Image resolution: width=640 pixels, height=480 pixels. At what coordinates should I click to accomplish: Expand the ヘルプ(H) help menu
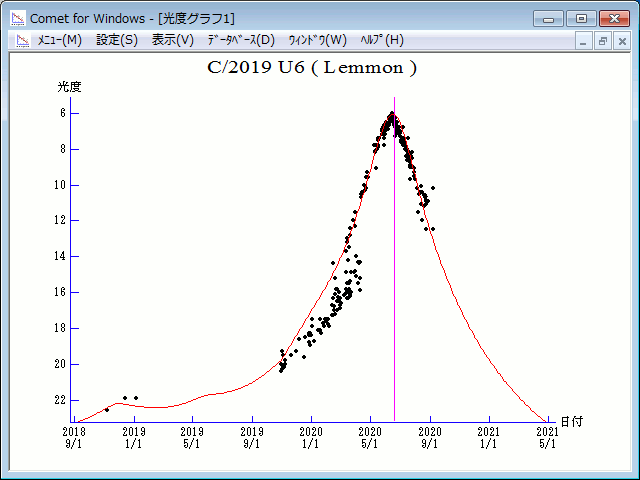click(x=381, y=40)
